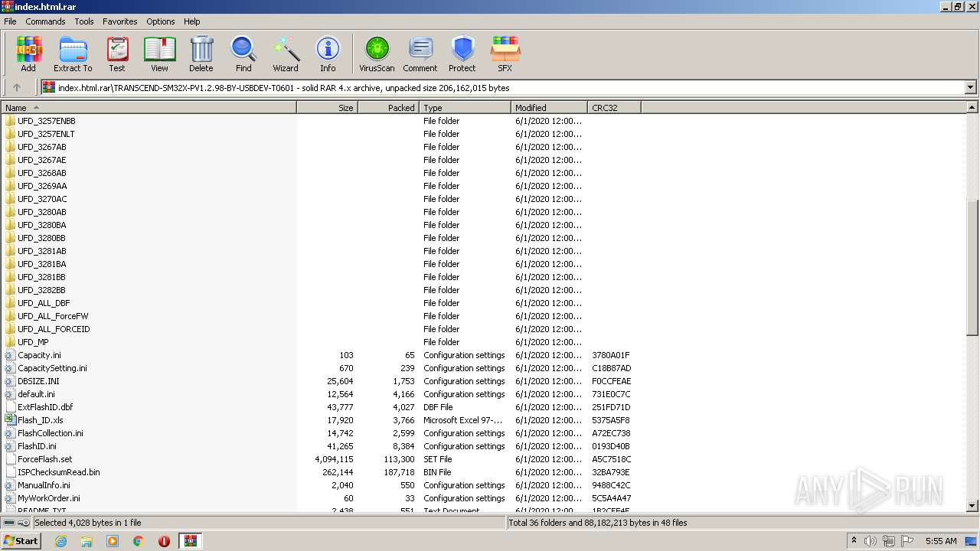
Task: Start VirusScan on archive
Action: pos(377,54)
